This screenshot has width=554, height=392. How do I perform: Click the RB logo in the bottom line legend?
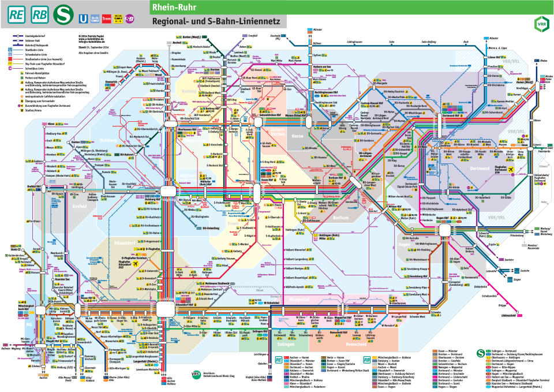pyautogui.click(x=367, y=360)
